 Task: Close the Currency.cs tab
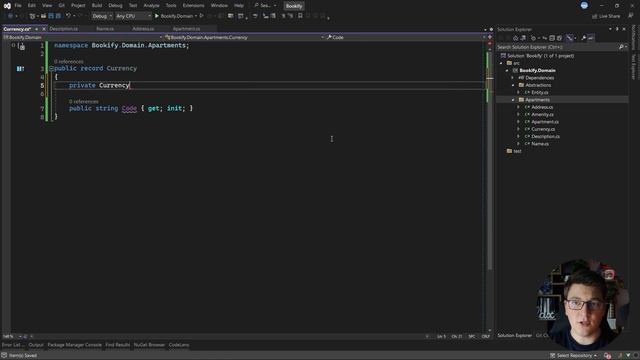click(x=44, y=29)
